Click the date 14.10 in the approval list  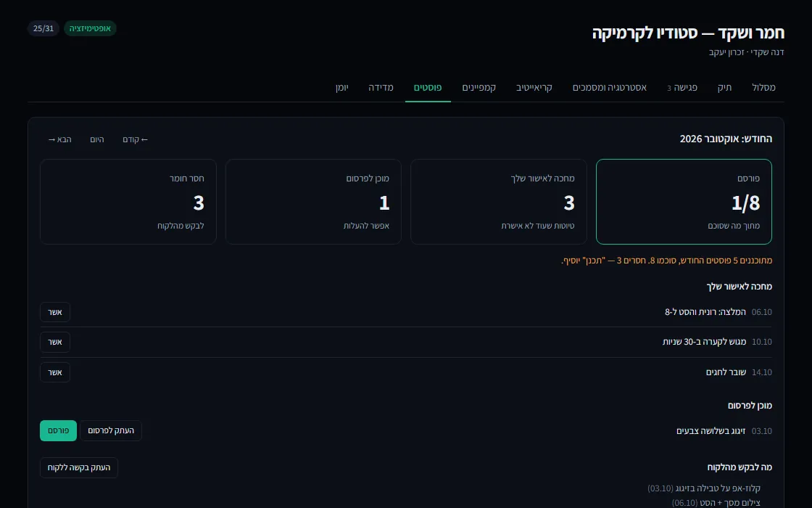pos(762,372)
